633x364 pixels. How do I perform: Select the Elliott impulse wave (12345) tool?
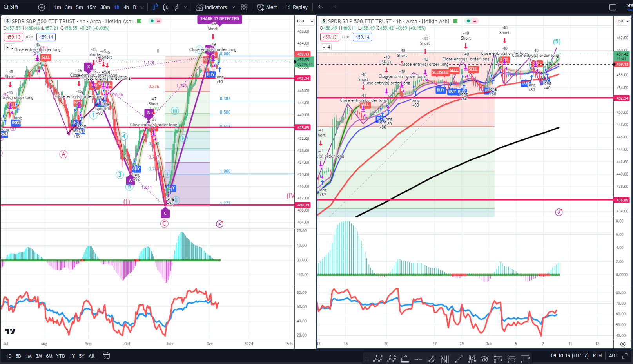(x=378, y=358)
